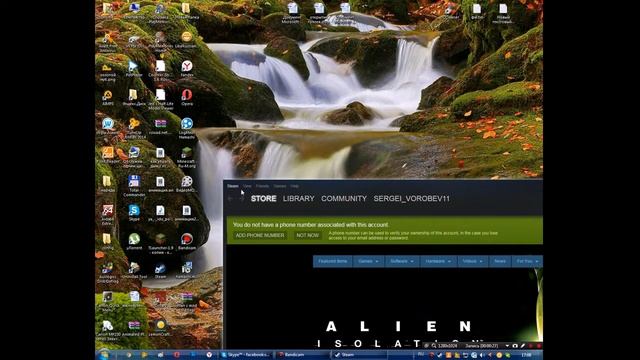Expand Videos dropdown in store navigation
This screenshot has height=360, width=640.
(472, 261)
